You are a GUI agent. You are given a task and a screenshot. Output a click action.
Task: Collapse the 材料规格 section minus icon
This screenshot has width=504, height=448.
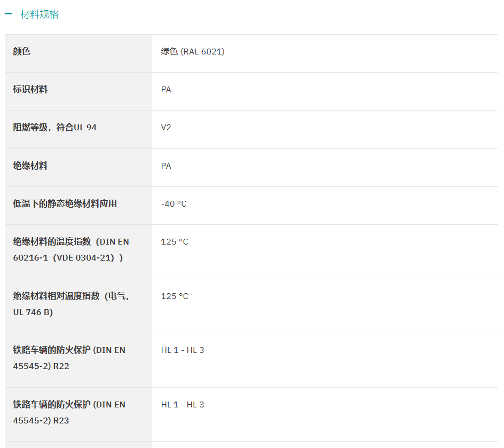[8, 14]
